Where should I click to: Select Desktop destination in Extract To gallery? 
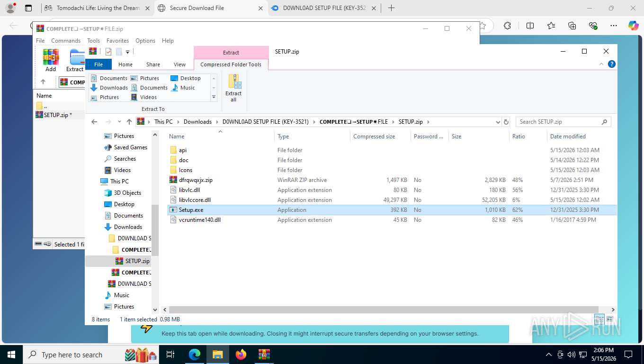[x=186, y=78]
